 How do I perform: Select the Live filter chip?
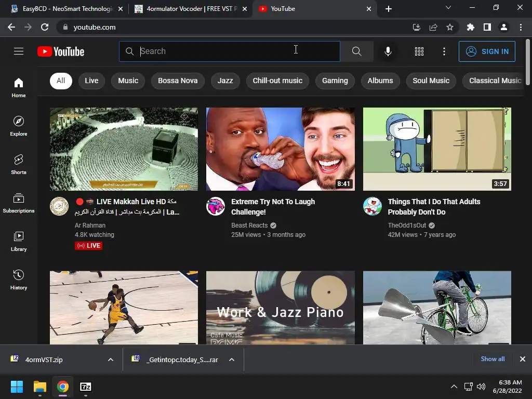click(91, 81)
